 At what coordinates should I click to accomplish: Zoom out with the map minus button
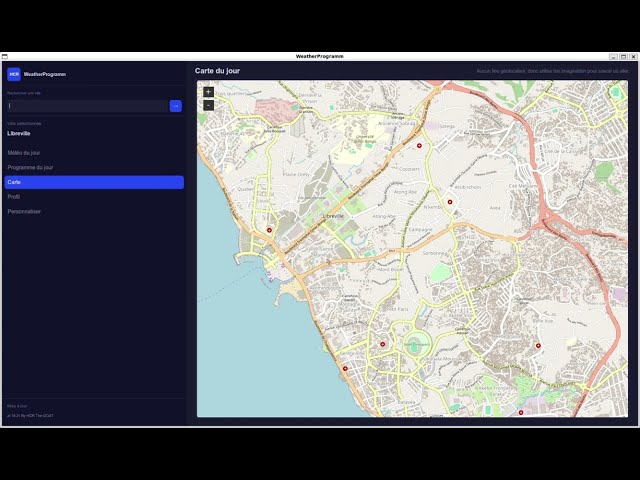(x=208, y=105)
